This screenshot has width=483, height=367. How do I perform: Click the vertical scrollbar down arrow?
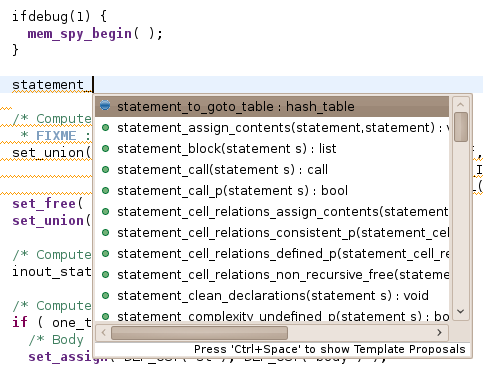(x=461, y=312)
